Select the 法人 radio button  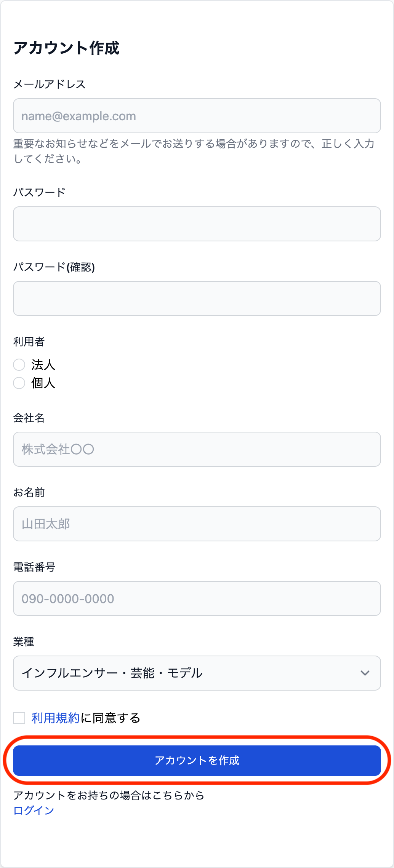19,365
